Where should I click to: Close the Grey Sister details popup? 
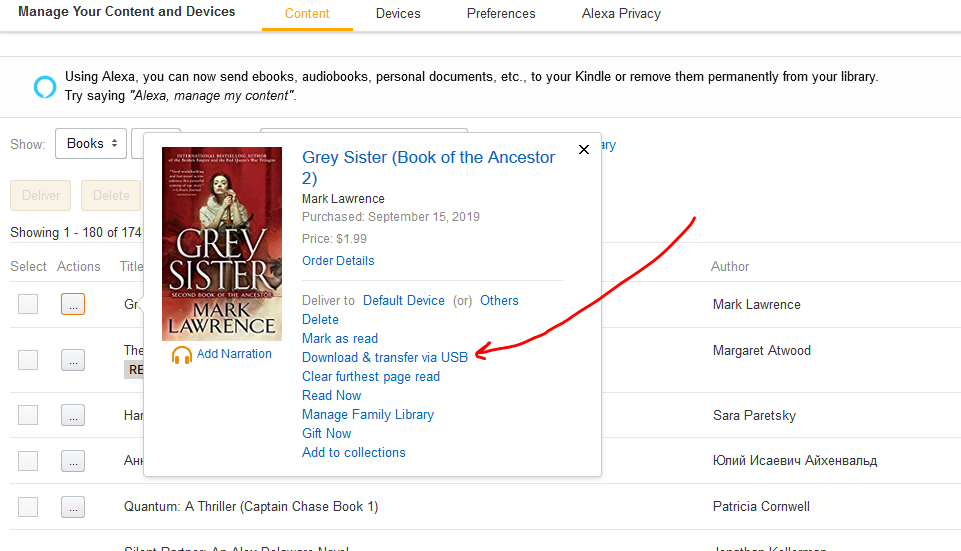(583, 150)
